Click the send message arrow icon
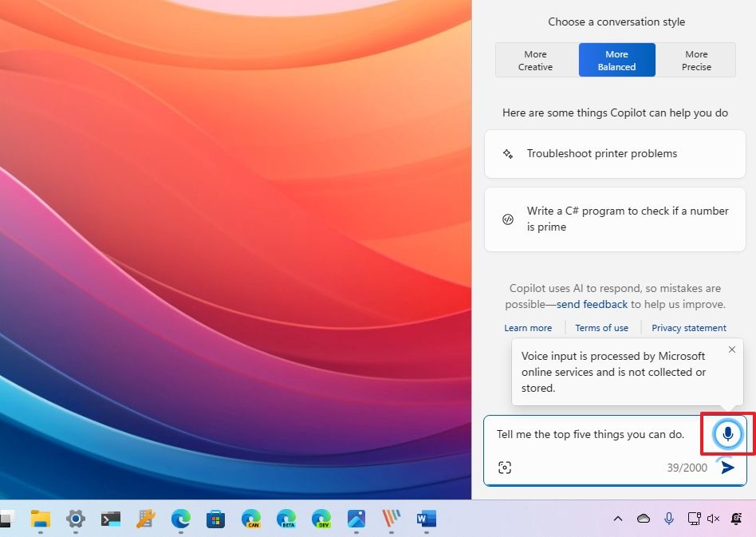This screenshot has height=537, width=756. click(726, 468)
